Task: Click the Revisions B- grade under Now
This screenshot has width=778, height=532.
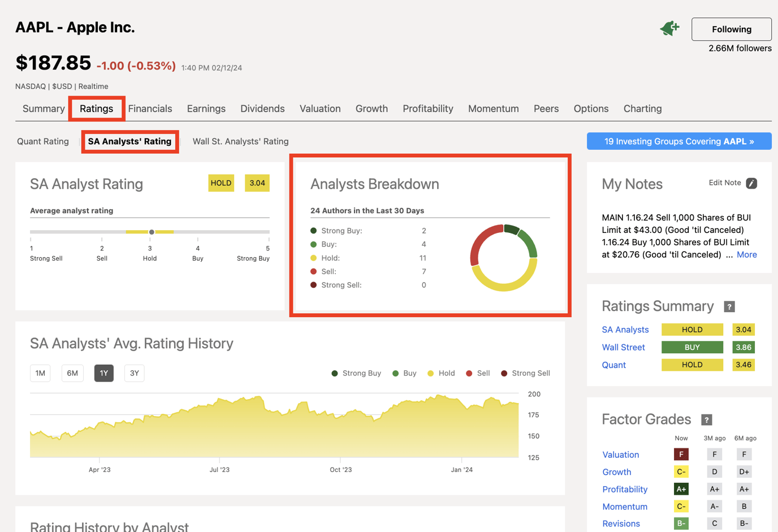Action: click(681, 524)
